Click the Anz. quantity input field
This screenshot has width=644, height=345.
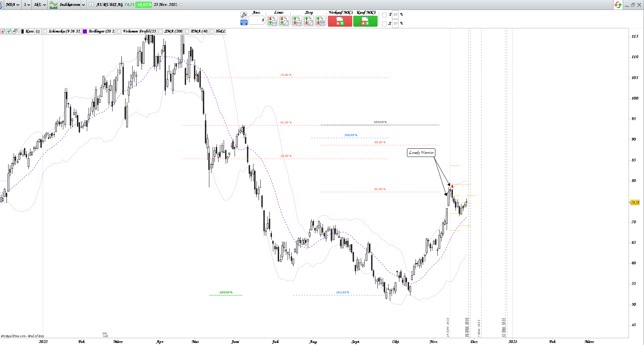[257, 20]
